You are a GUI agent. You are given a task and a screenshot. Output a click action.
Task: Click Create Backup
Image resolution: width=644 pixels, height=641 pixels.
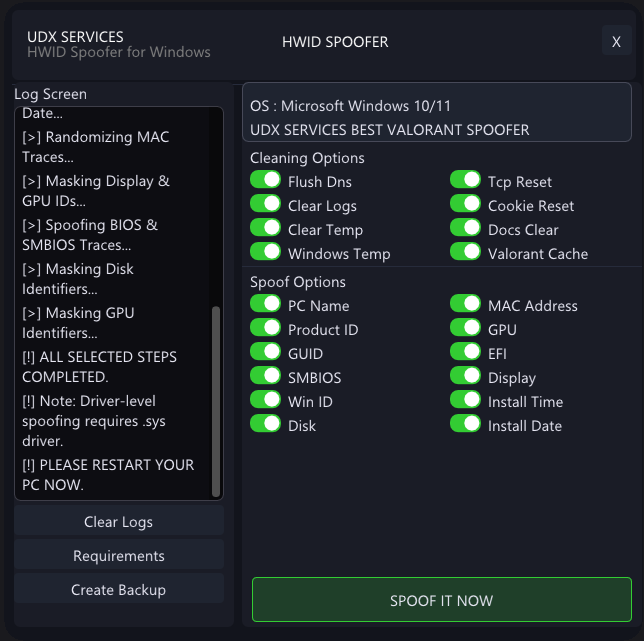click(119, 590)
